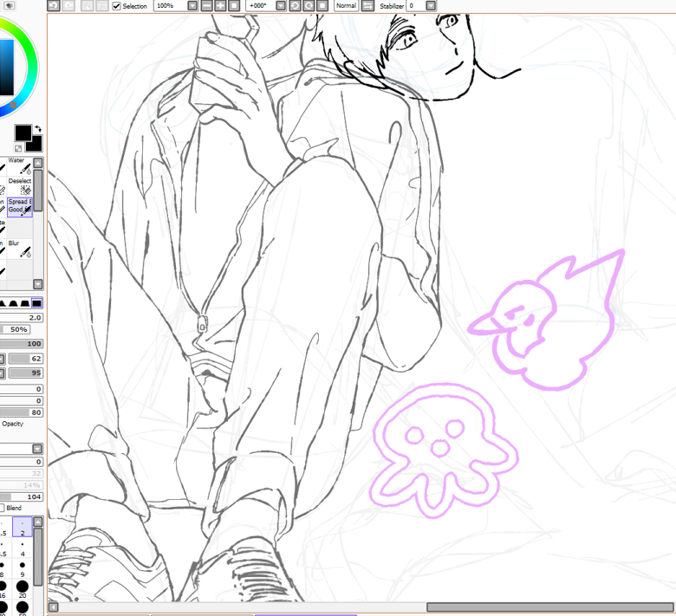Click the tool tray scrollbar thumb
The width and height of the screenshot is (676, 616).
point(38,191)
